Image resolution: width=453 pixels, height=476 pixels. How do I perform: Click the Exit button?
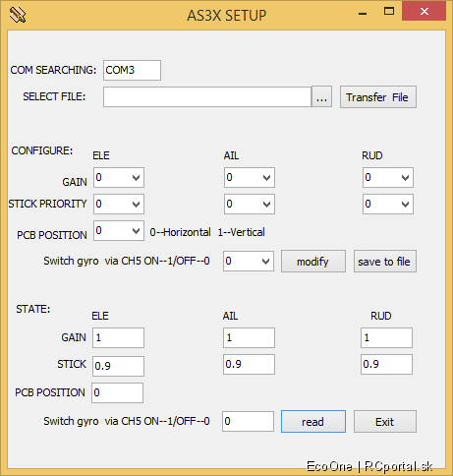(x=385, y=421)
